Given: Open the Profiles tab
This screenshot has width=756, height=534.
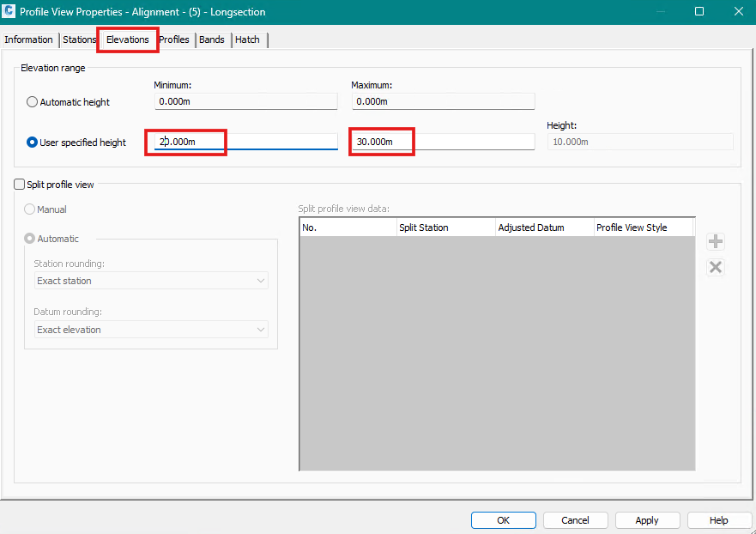Looking at the screenshot, I should click(174, 39).
